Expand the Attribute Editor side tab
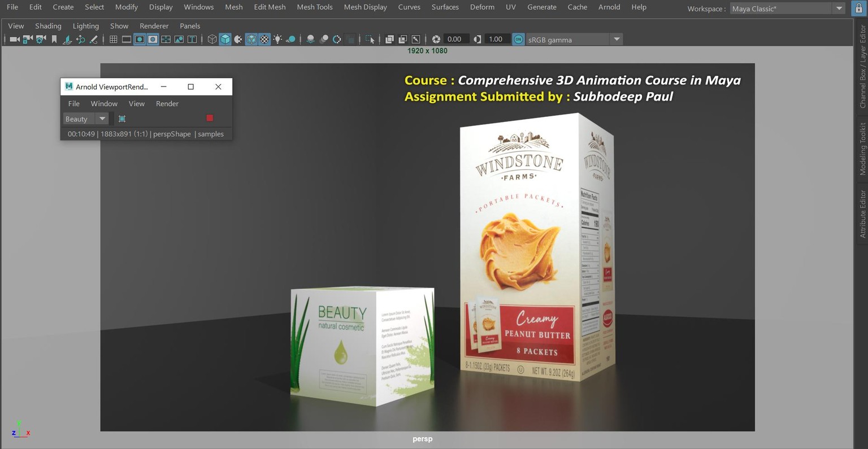868x449 pixels. 862,213
